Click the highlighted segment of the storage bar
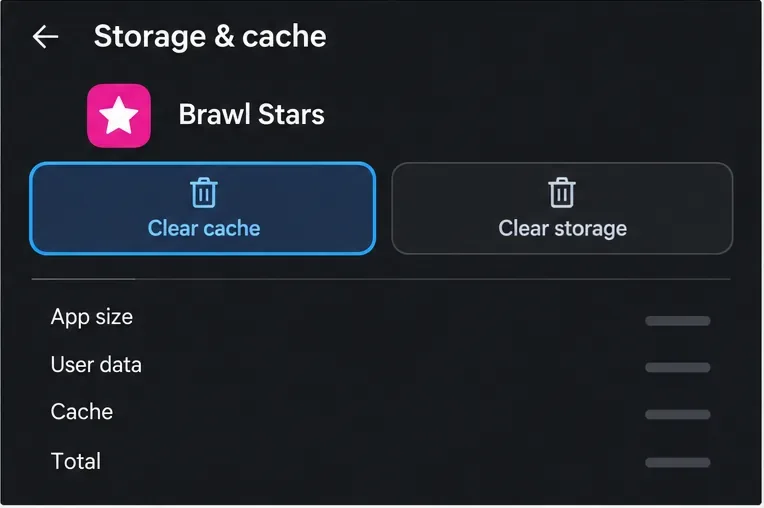This screenshot has width=764, height=508. click(83, 279)
